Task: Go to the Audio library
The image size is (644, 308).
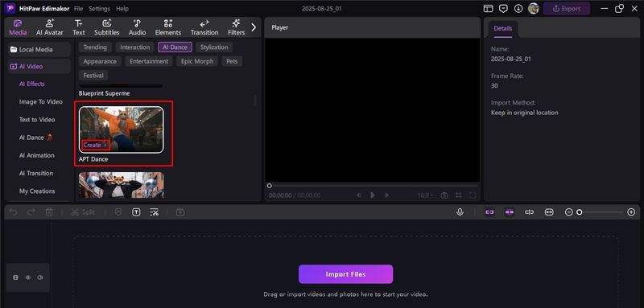Action: point(137,27)
